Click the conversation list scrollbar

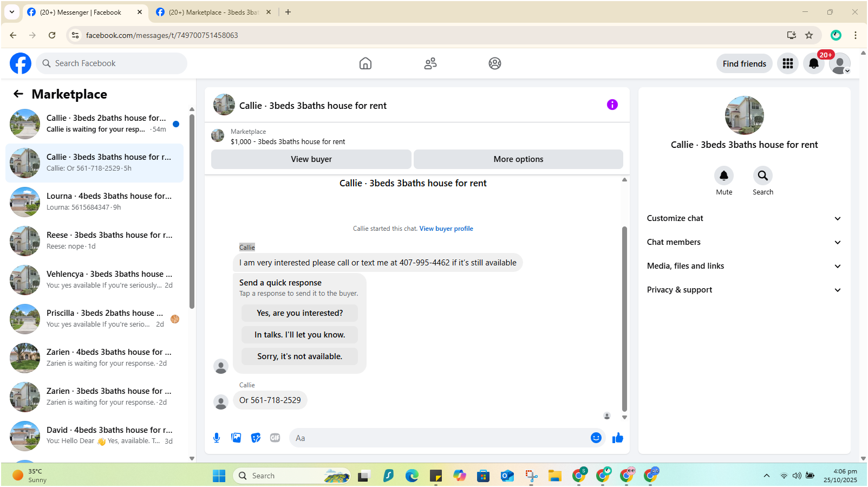(192, 211)
